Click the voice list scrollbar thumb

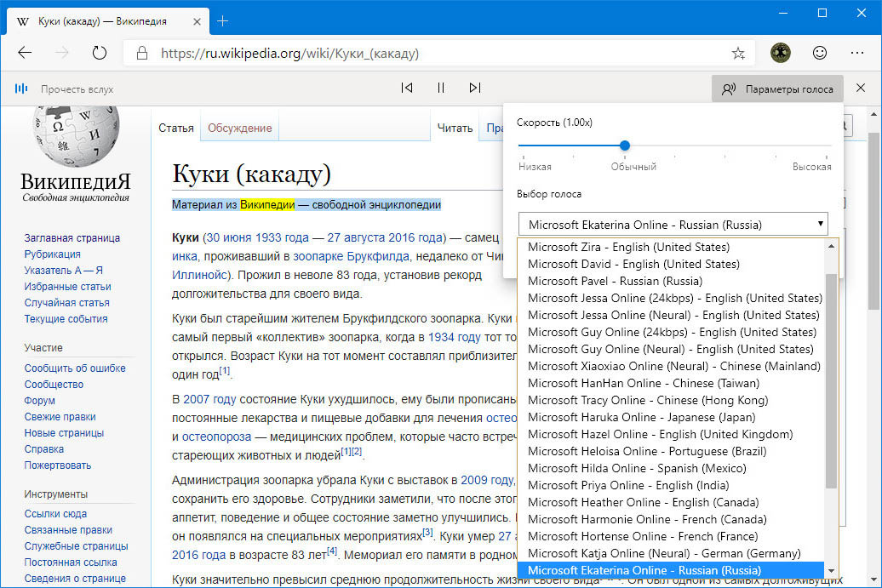pos(831,381)
